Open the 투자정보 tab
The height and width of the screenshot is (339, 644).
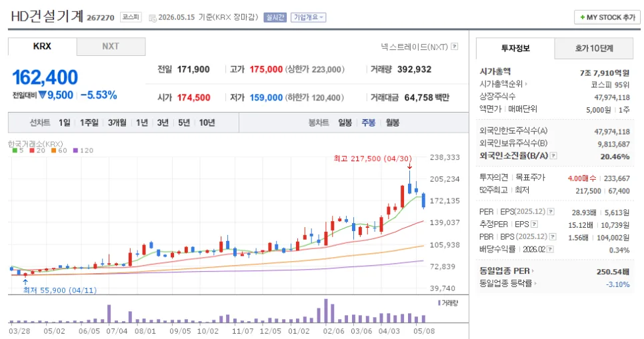click(x=515, y=49)
